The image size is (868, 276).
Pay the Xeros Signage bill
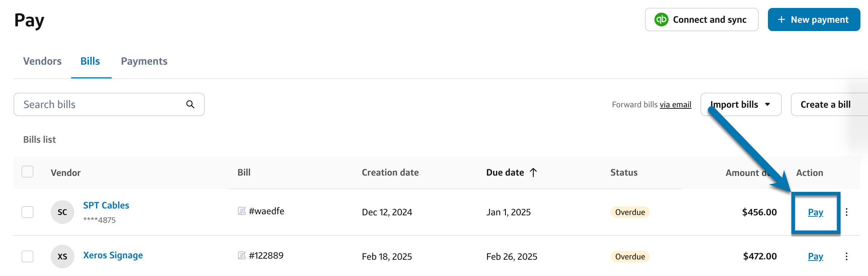(815, 256)
